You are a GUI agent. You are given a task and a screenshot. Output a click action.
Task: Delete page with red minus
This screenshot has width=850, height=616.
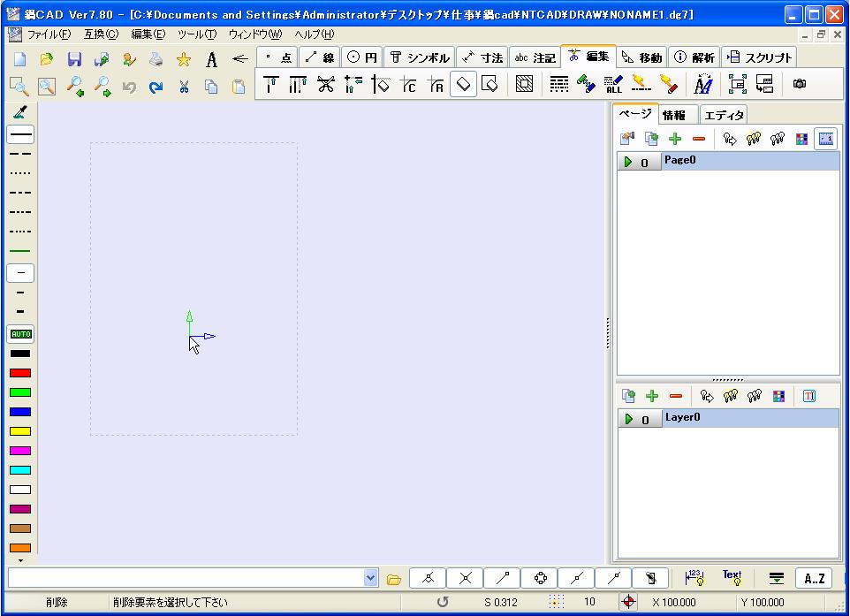pos(699,139)
